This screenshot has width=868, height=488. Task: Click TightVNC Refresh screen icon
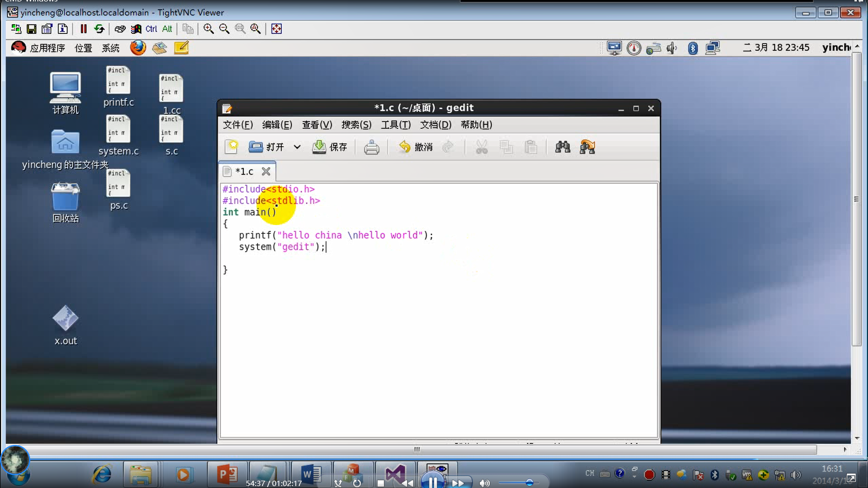[99, 29]
